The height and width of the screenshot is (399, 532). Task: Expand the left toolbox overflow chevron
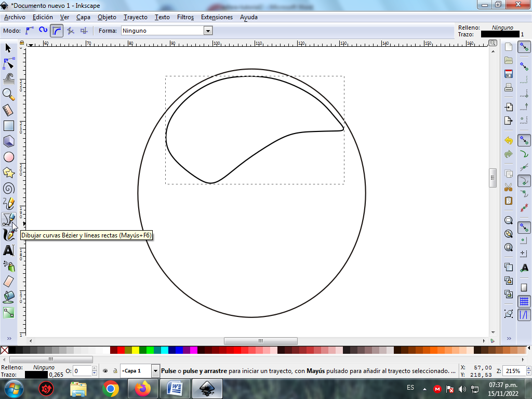click(x=9, y=338)
